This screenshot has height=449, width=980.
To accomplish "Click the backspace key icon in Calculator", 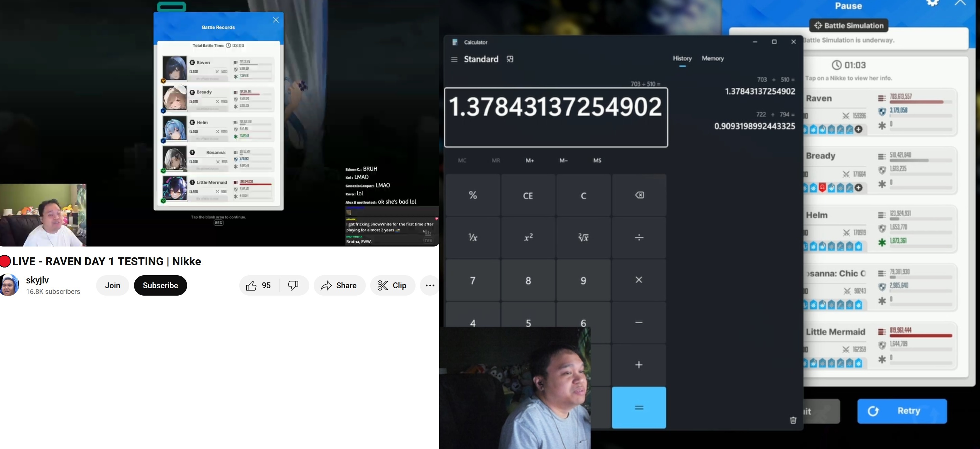I will point(639,195).
